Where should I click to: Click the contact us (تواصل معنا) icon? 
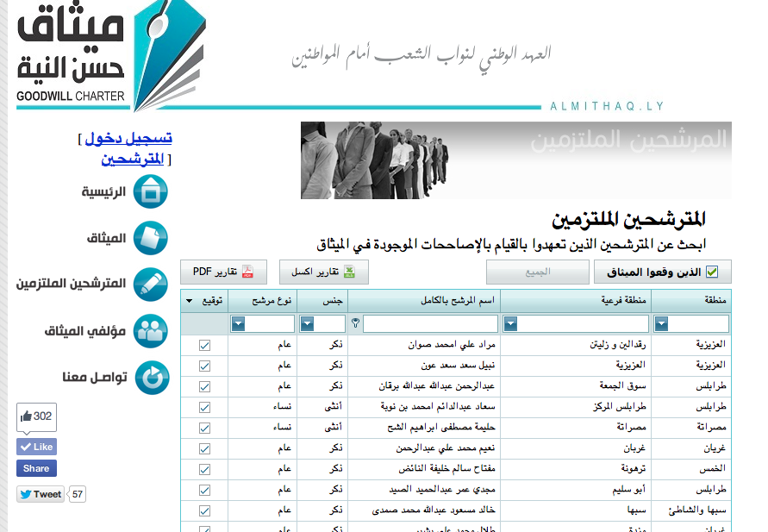[151, 378]
